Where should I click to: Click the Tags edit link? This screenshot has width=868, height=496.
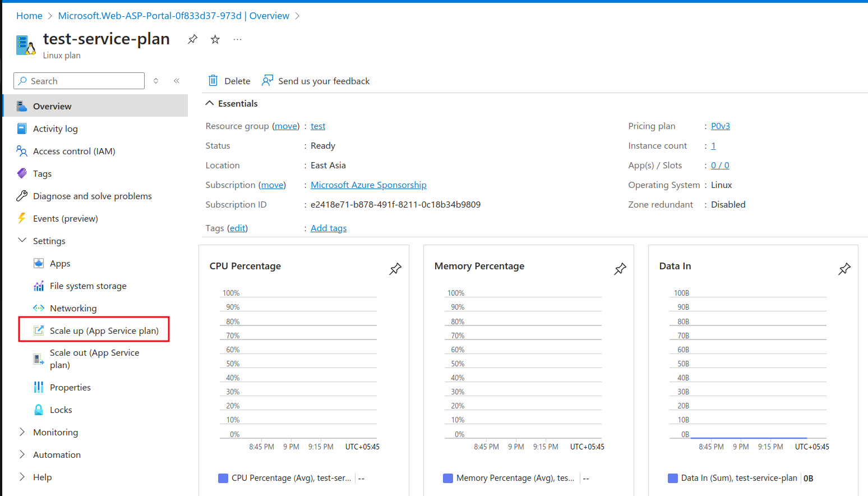238,228
